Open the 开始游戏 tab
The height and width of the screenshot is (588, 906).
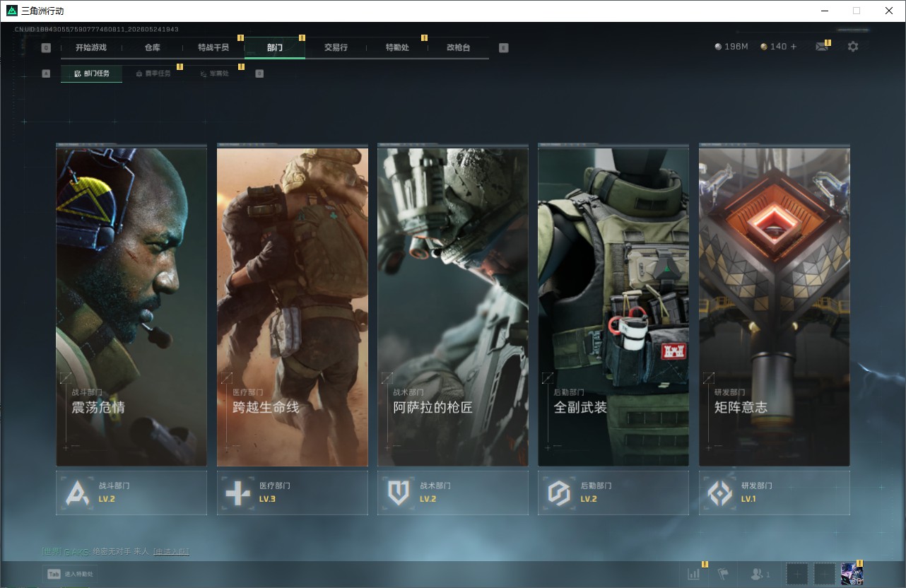(91, 47)
